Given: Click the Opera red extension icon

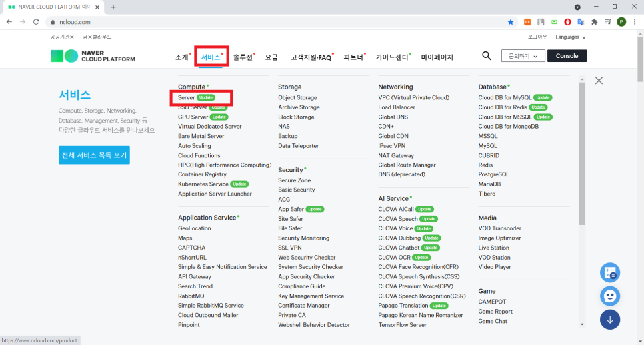Looking at the screenshot, I should click(567, 22).
